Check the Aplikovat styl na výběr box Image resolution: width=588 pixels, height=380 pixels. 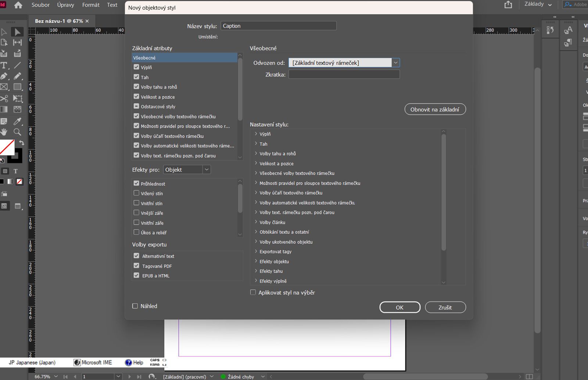253,292
